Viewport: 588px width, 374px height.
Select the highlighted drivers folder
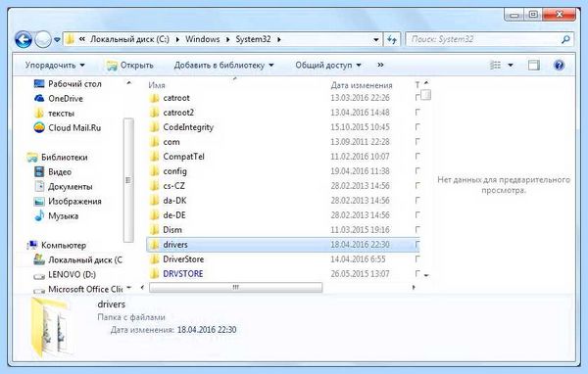(x=283, y=245)
